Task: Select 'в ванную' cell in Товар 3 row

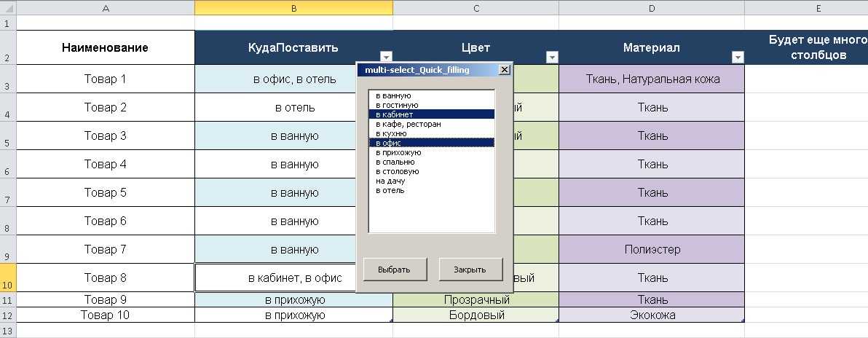Action: 294,135
